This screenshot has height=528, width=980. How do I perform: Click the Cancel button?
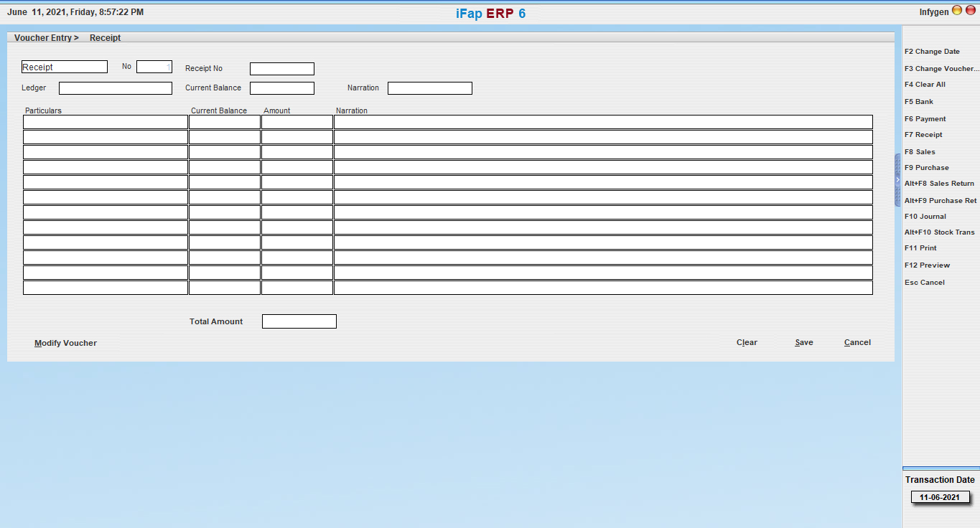click(x=857, y=343)
